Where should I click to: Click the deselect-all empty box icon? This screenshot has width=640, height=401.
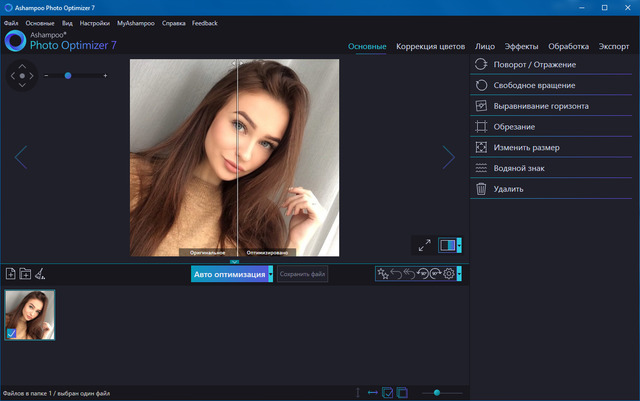tap(402, 392)
